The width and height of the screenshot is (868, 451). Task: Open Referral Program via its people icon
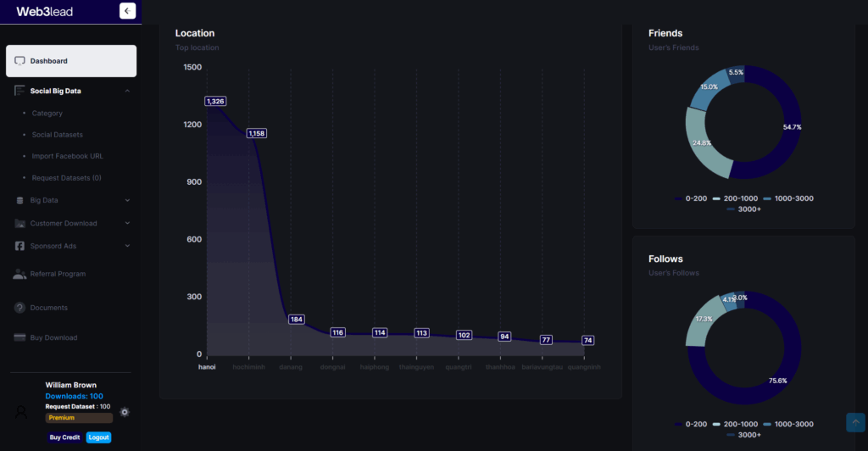coord(19,274)
